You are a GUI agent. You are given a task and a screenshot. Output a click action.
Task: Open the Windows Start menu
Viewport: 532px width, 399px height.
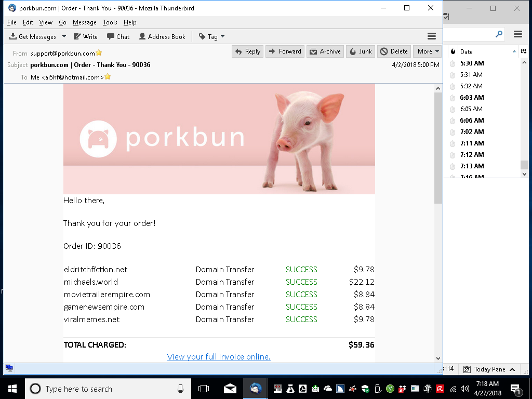pyautogui.click(x=12, y=389)
